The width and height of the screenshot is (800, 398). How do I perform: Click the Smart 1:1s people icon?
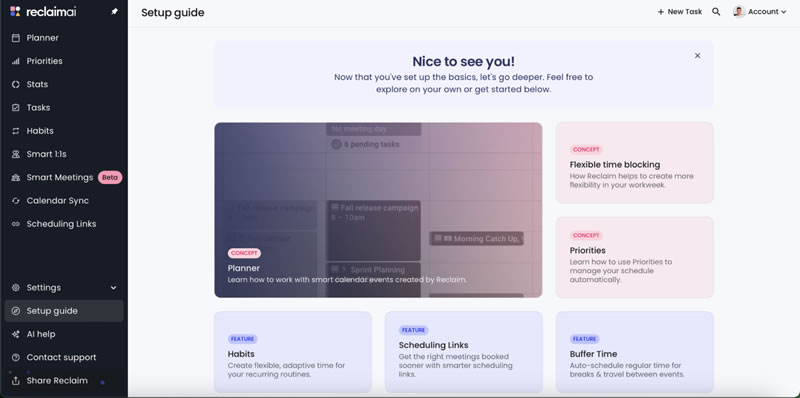[x=16, y=154]
